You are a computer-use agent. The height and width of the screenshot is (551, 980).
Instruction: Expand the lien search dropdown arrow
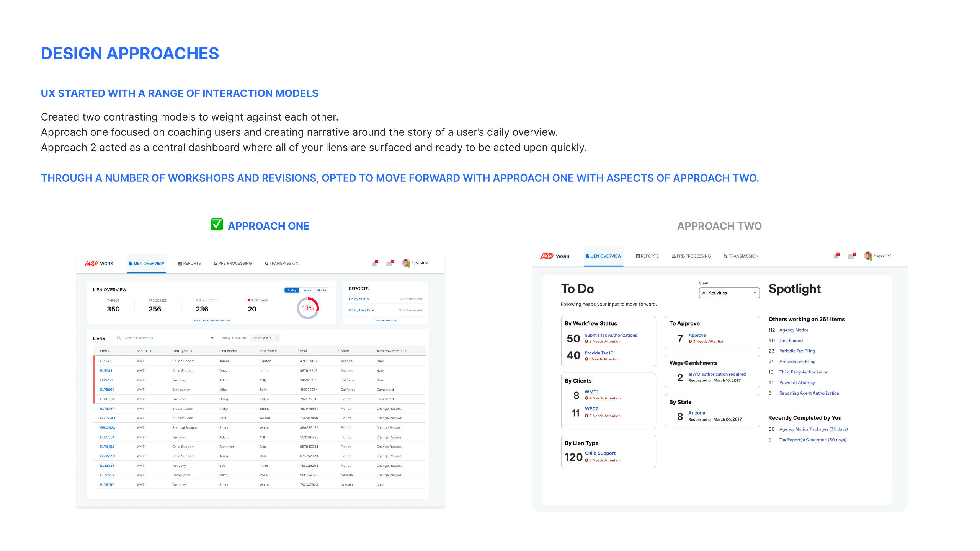click(x=212, y=338)
